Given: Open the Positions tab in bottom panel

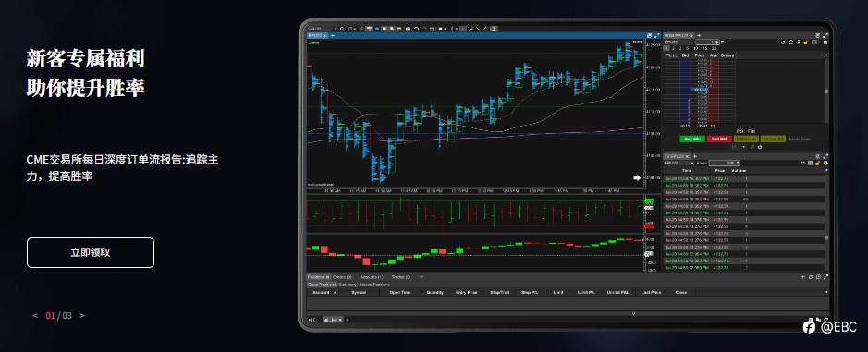Looking at the screenshot, I should (318, 277).
